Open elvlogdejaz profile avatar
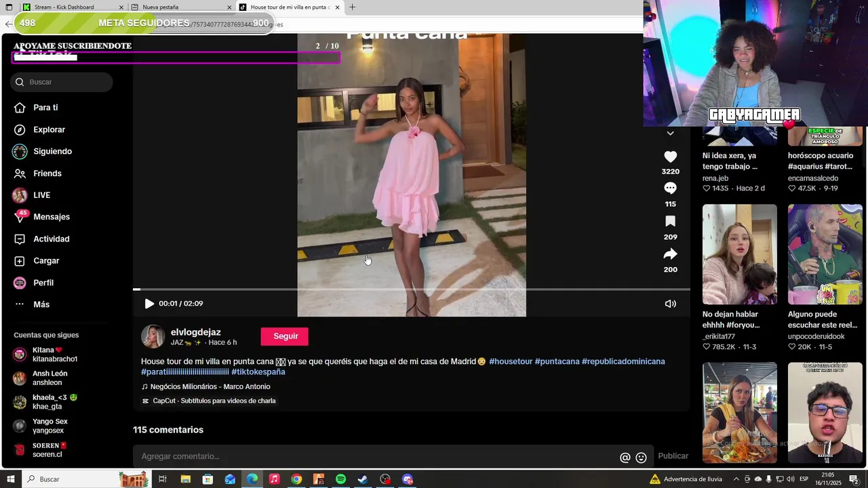 coord(153,336)
